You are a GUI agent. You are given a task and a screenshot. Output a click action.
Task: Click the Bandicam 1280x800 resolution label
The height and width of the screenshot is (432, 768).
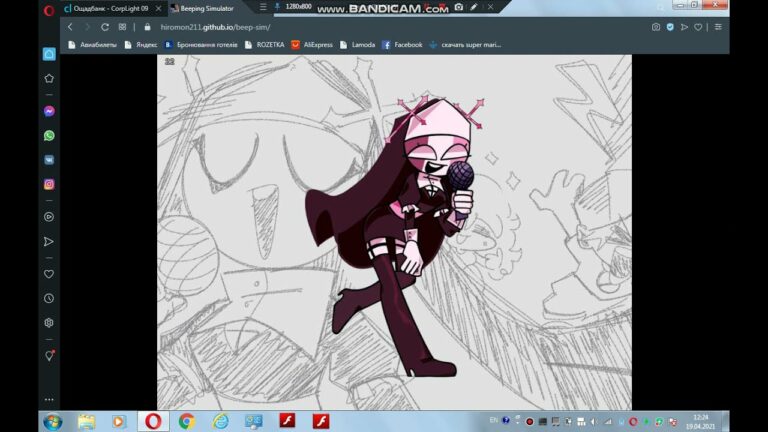298,7
